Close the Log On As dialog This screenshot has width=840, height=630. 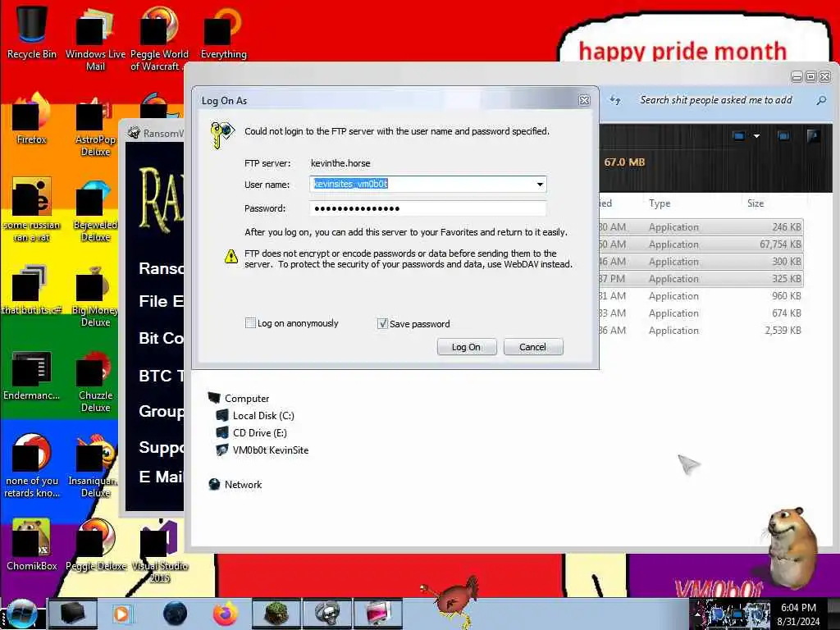coord(584,100)
